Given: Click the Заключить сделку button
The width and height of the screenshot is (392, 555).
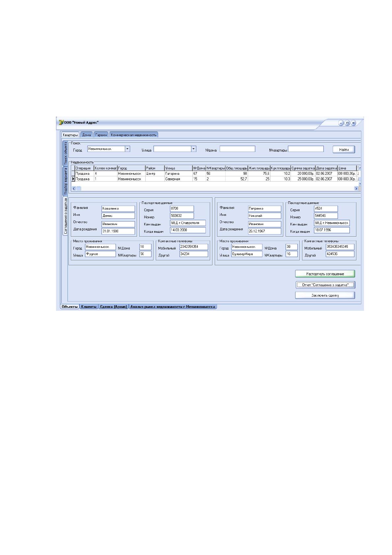Looking at the screenshot, I should coord(325,295).
